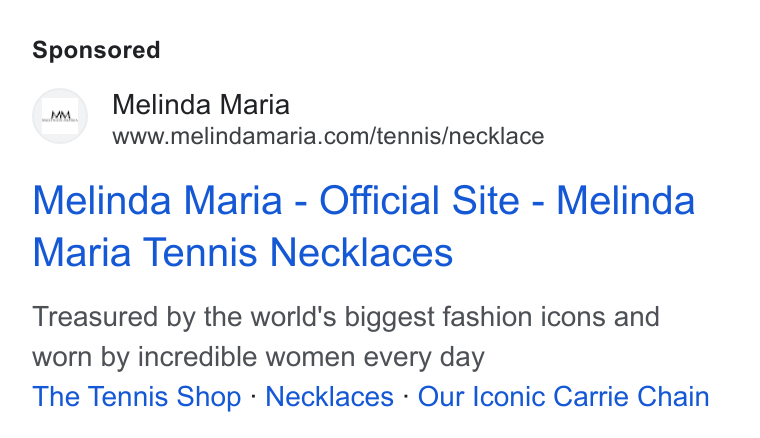Click 'Maria Tennis Necklaces' on headline's second line
Image resolution: width=760 pixels, height=438 pixels.
tap(242, 252)
